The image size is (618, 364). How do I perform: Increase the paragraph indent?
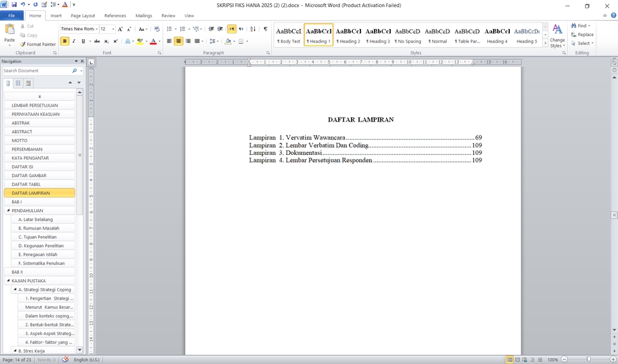pos(220,29)
